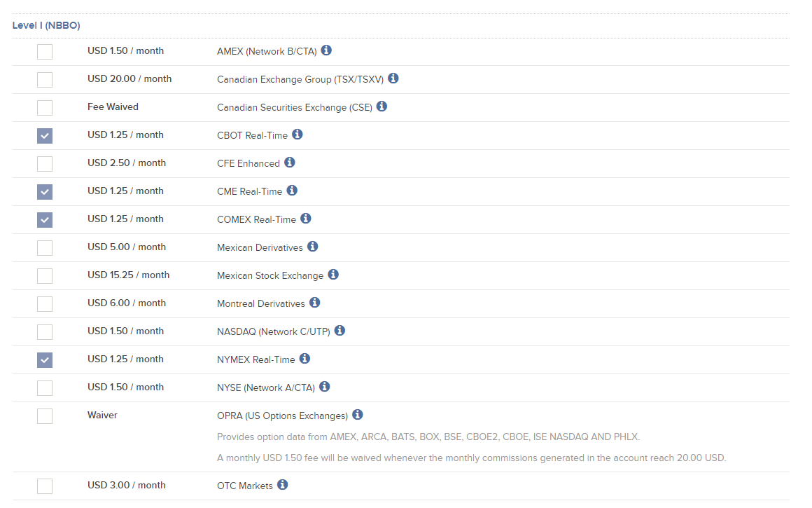Click the Level I (NBBO) section heading

tap(46, 25)
